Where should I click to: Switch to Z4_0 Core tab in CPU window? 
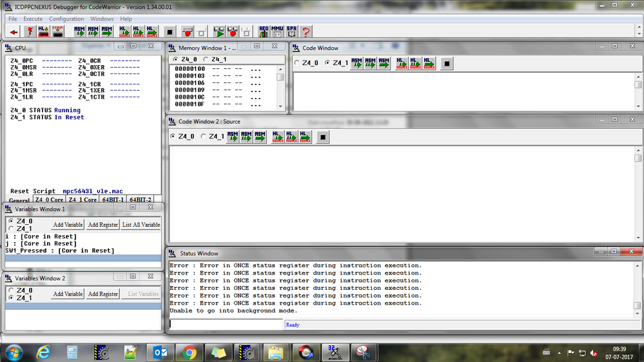pos(49,200)
